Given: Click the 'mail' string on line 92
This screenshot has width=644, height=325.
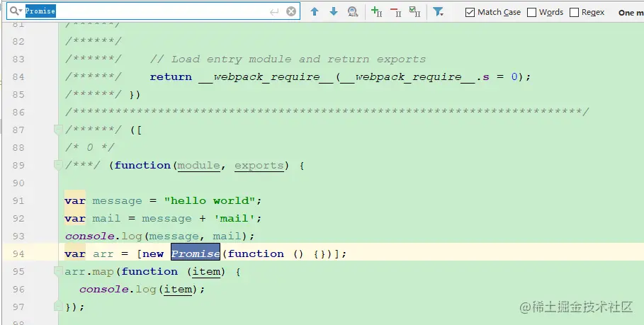Looking at the screenshot, I should (x=235, y=218).
